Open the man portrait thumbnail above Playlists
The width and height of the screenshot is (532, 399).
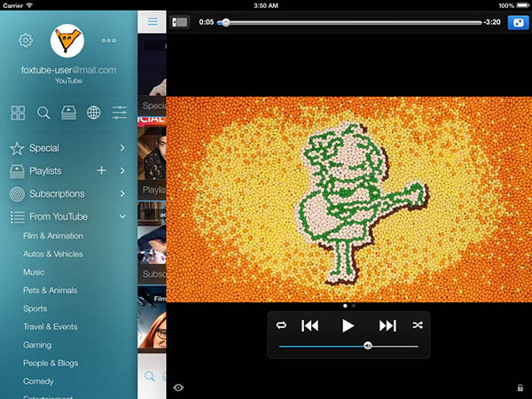click(x=152, y=153)
